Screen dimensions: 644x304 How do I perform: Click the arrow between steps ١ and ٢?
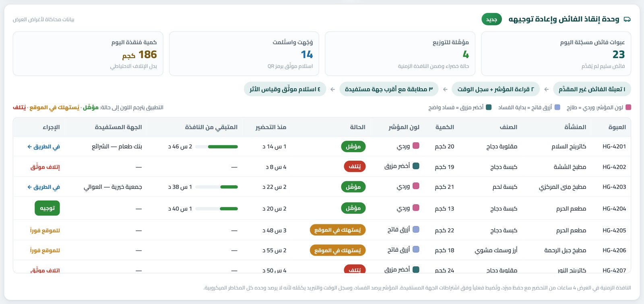(x=547, y=89)
